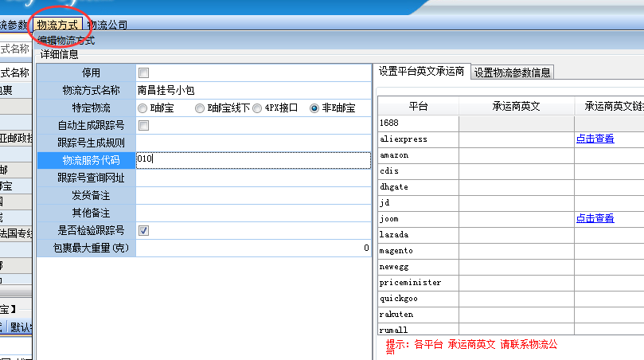
Task: Enable 自动生成跟踪号 checkbox
Action: (144, 125)
